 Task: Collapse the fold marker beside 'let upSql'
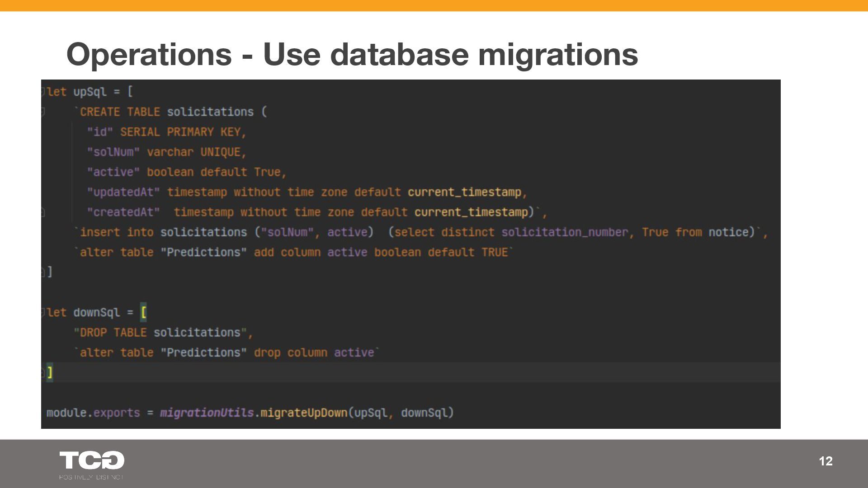pos(43,92)
